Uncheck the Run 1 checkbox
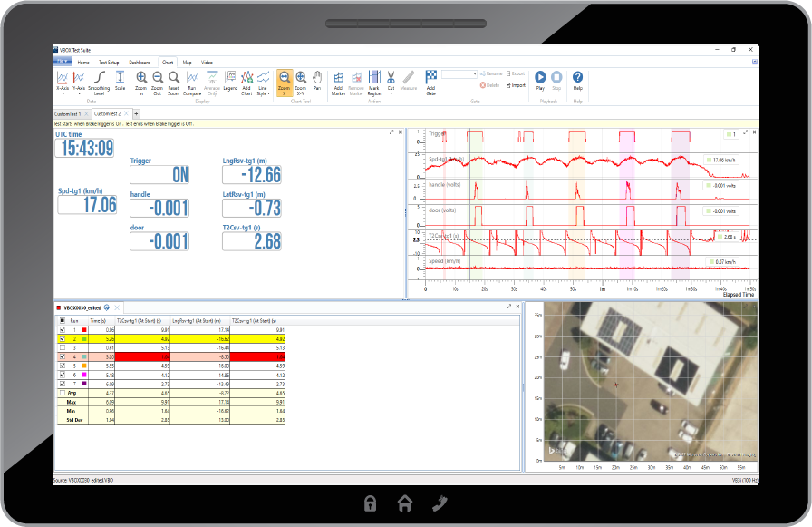This screenshot has height=527, width=812. pos(62,329)
